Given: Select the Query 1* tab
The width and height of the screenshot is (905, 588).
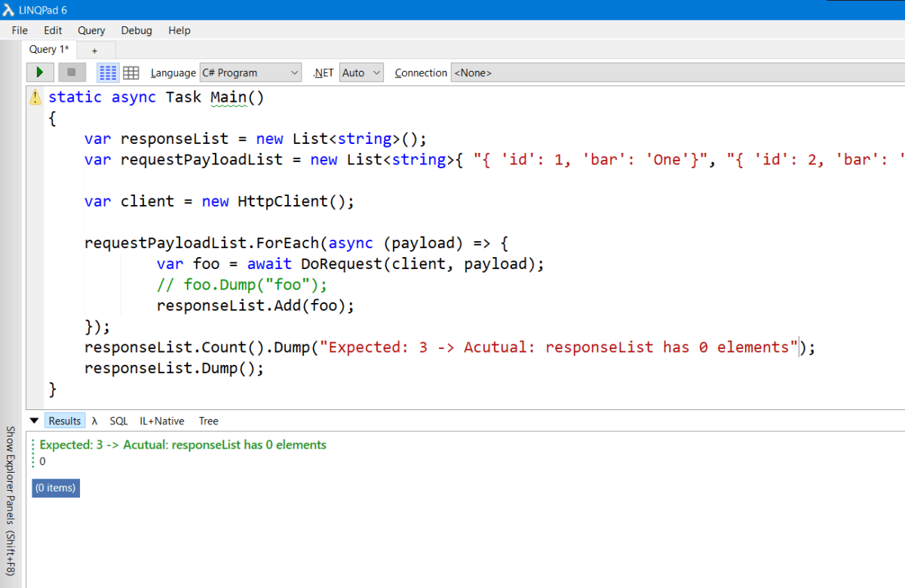Looking at the screenshot, I should pyautogui.click(x=49, y=49).
